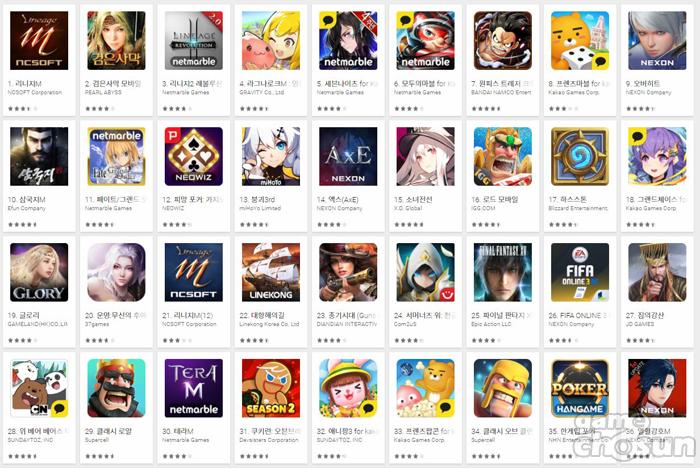Click the Friends Marble dice bear icon
Image resolution: width=700 pixels, height=468 pixels.
tap(580, 41)
